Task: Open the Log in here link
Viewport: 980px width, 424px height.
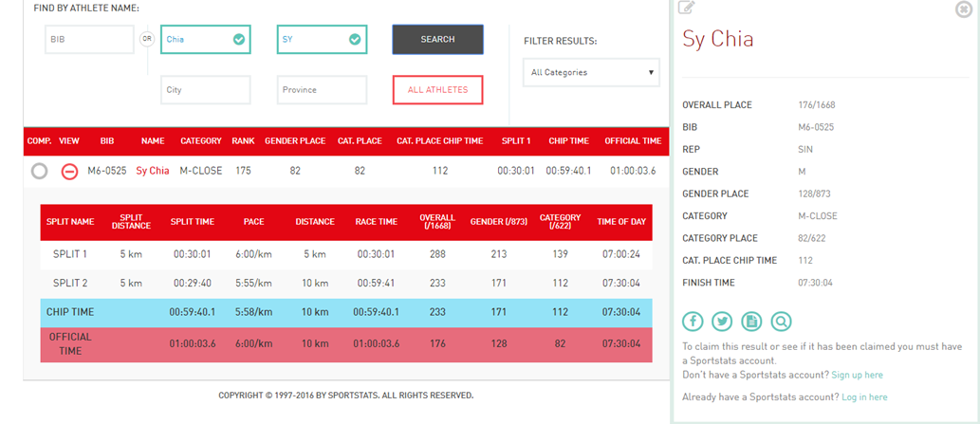Action: coord(864,396)
